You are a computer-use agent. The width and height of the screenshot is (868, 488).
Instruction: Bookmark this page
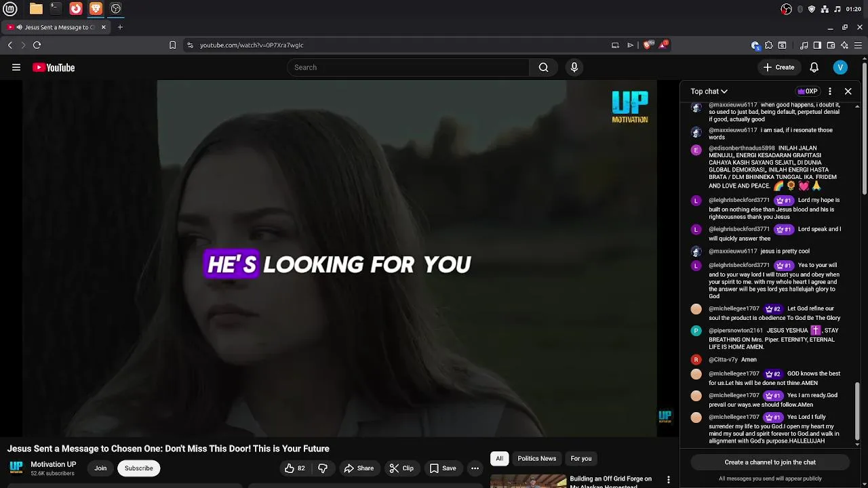172,45
